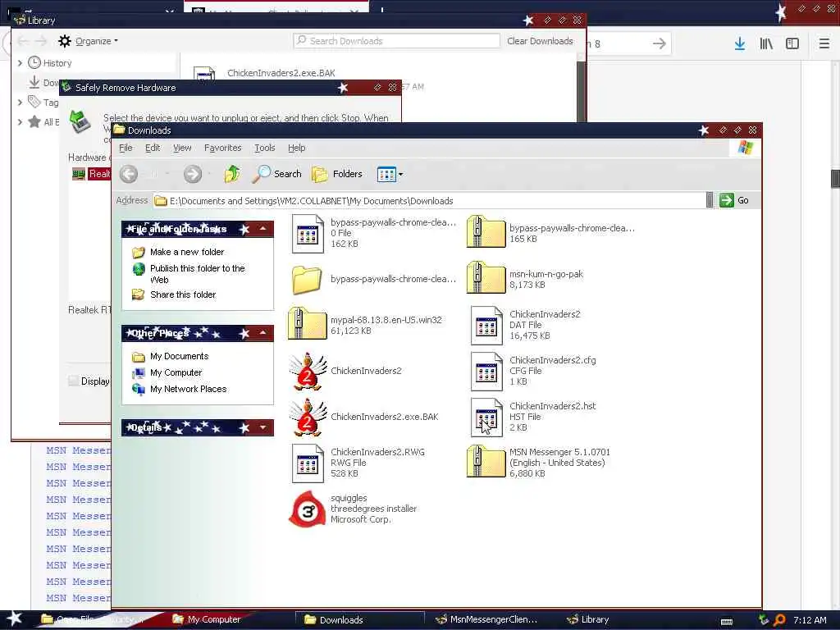Screen dimensions: 840x630
Task: Open the Help menu in Downloads window
Action: coord(296,148)
